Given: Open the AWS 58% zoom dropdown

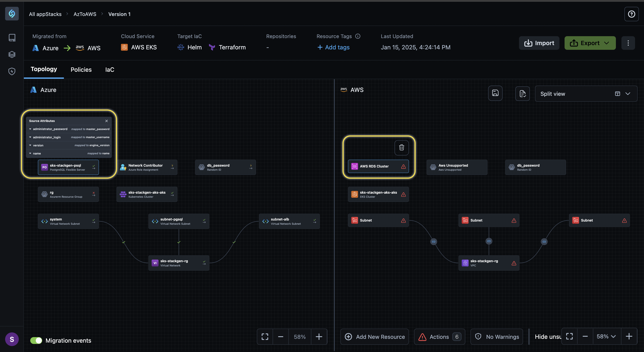Looking at the screenshot, I should click(x=607, y=336).
